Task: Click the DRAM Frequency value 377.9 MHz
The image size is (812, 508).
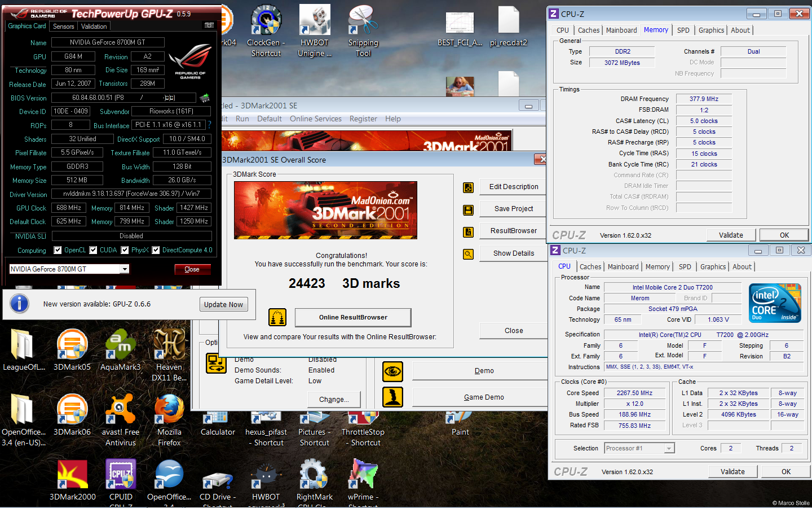Action: (704, 99)
